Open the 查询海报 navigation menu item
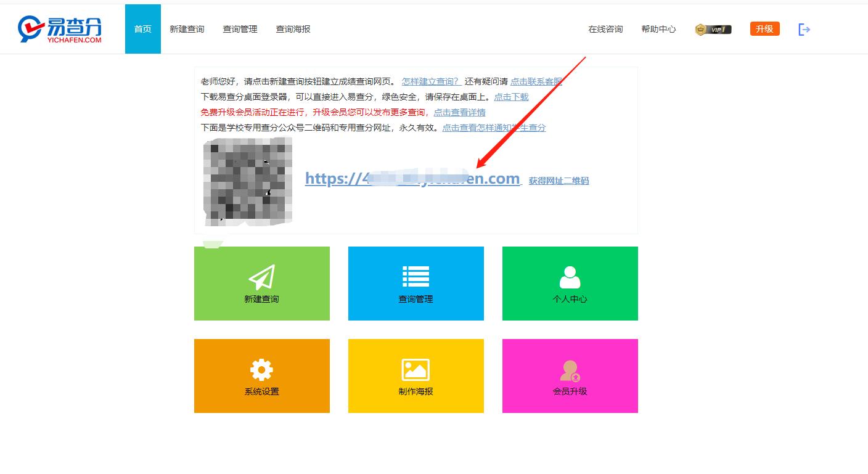The width and height of the screenshot is (868, 474). point(292,28)
